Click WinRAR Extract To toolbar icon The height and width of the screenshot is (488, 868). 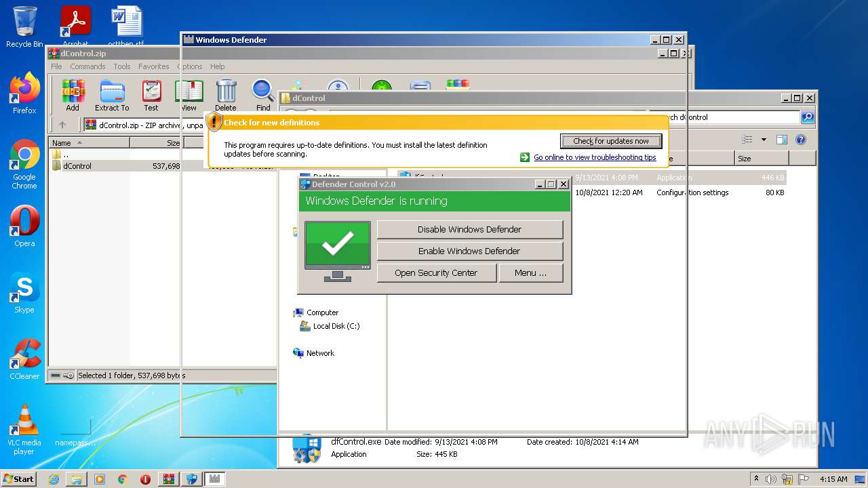coord(112,96)
